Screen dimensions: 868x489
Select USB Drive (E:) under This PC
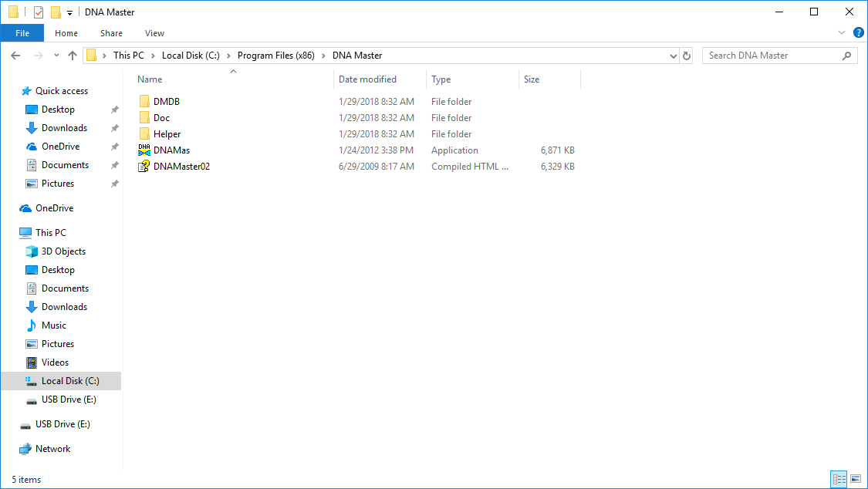69,400
